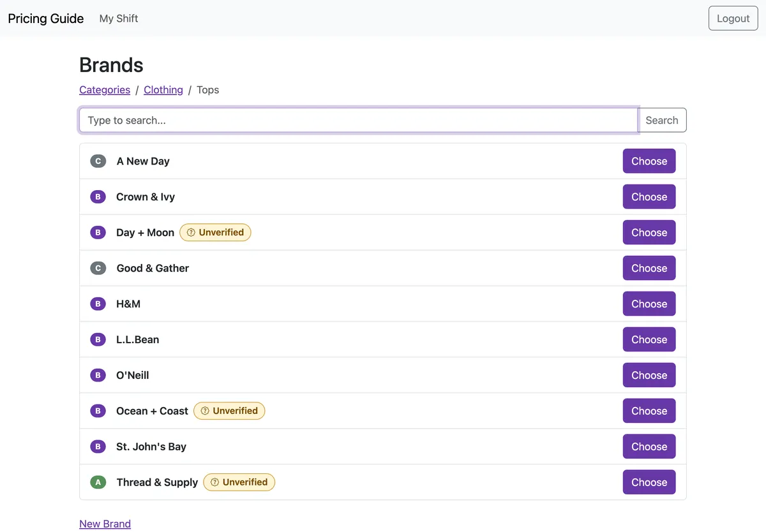This screenshot has height=532, width=766.
Task: Open the My Shift nav item
Action: (119, 18)
